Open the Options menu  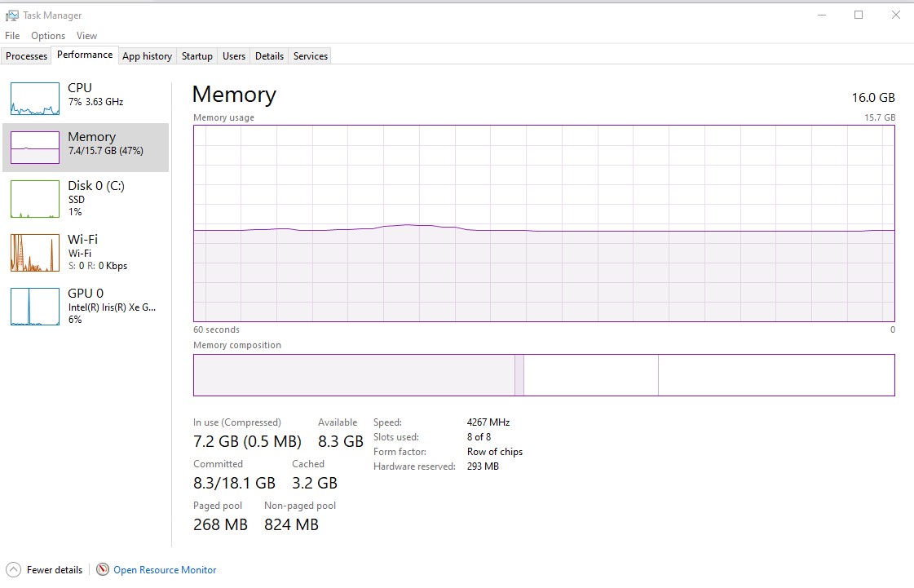(48, 36)
